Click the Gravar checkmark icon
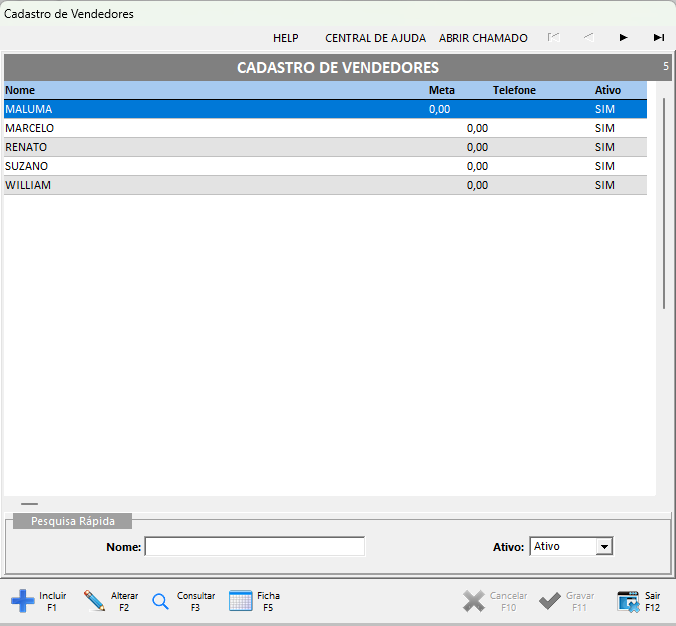 (x=550, y=601)
